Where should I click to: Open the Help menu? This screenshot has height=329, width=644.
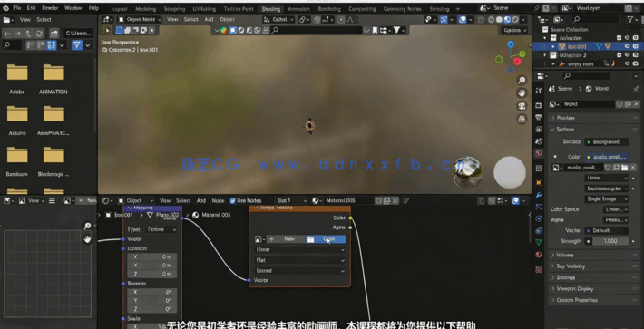pos(93,8)
